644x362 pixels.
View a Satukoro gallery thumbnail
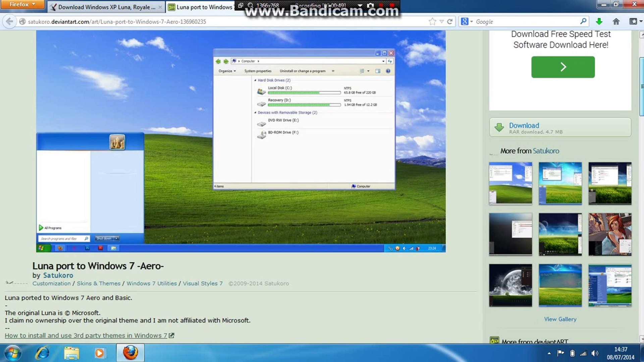pos(511,183)
